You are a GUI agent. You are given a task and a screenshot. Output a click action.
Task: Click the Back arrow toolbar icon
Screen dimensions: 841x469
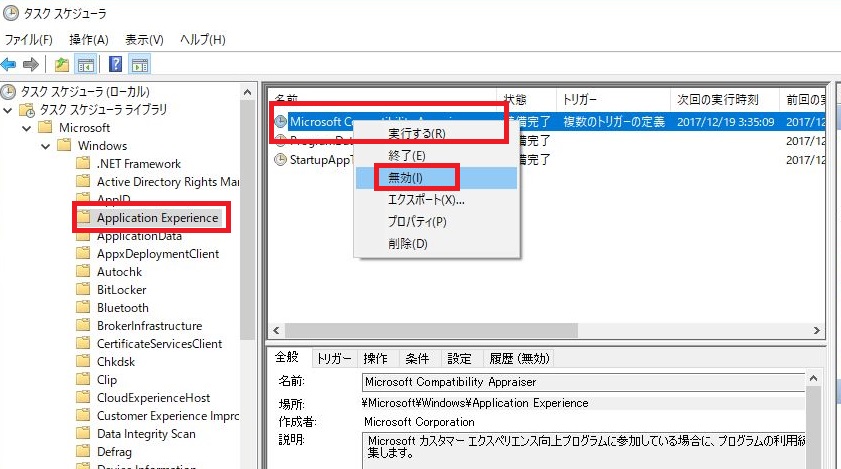[x=9, y=65]
